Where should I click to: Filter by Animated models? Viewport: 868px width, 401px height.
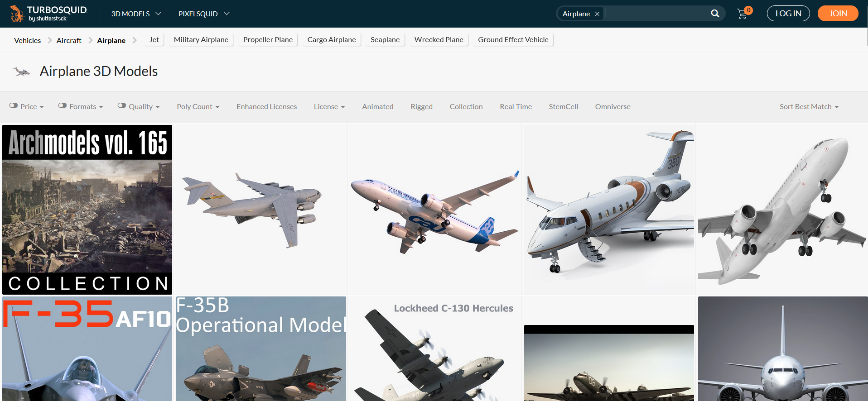coord(377,107)
